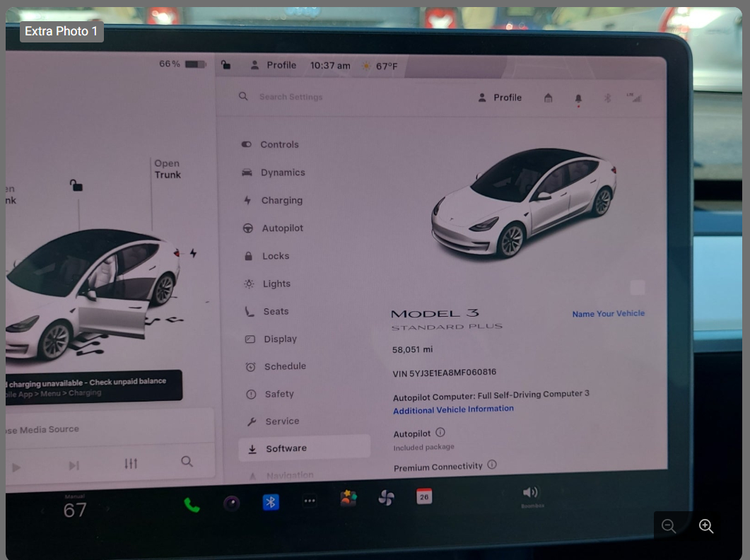Tap the info icon next to Autopilot
The height and width of the screenshot is (560, 750).
[440, 432]
